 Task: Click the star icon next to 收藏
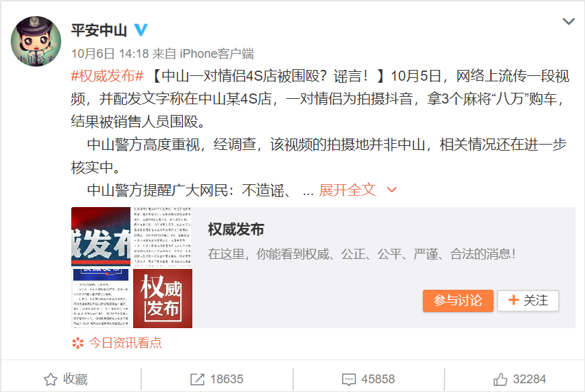click(50, 379)
